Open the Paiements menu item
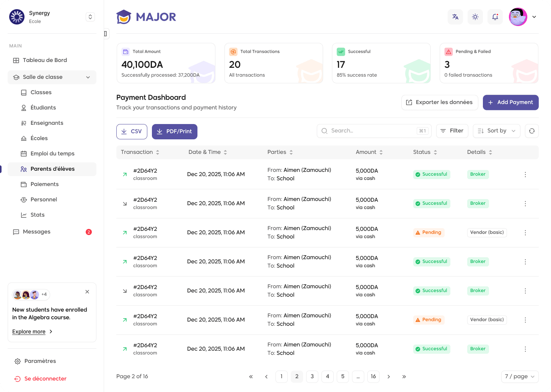This screenshot has height=392, width=551. click(44, 184)
